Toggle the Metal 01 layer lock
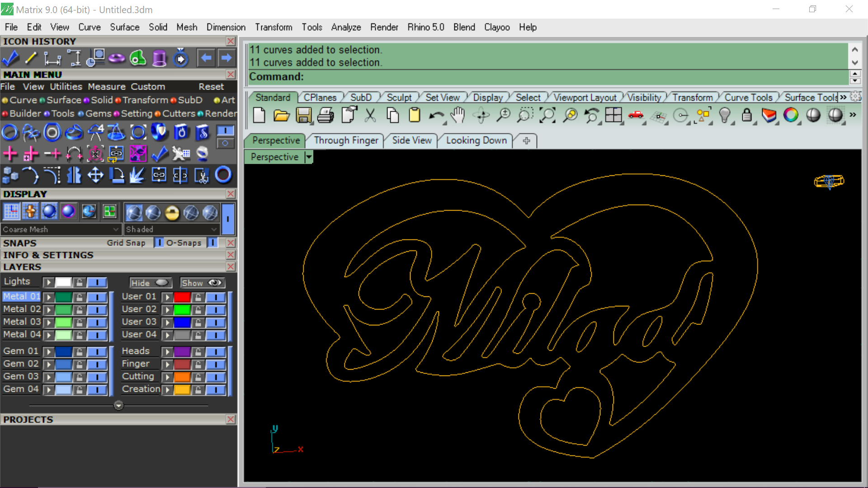Viewport: 868px width, 488px height. tap(80, 297)
